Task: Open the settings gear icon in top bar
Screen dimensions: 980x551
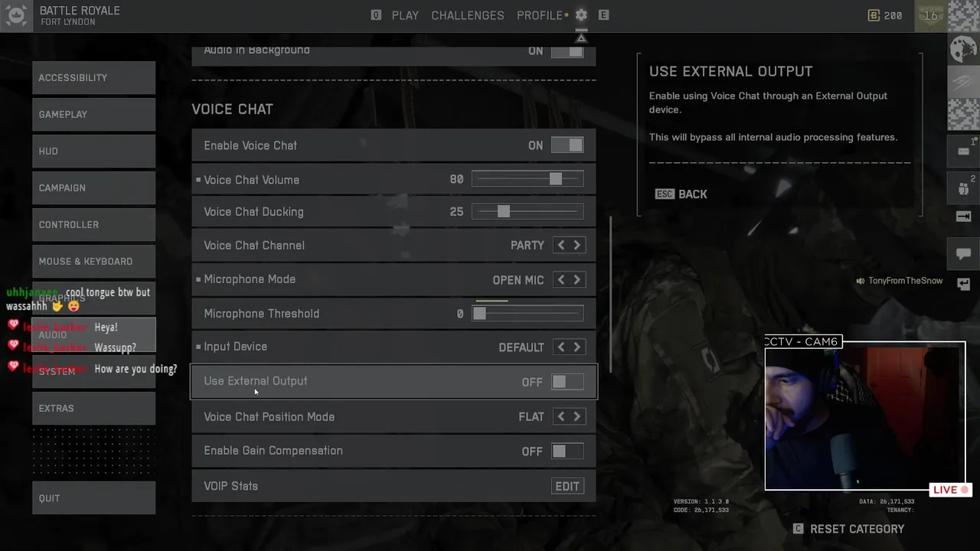Action: (x=581, y=15)
